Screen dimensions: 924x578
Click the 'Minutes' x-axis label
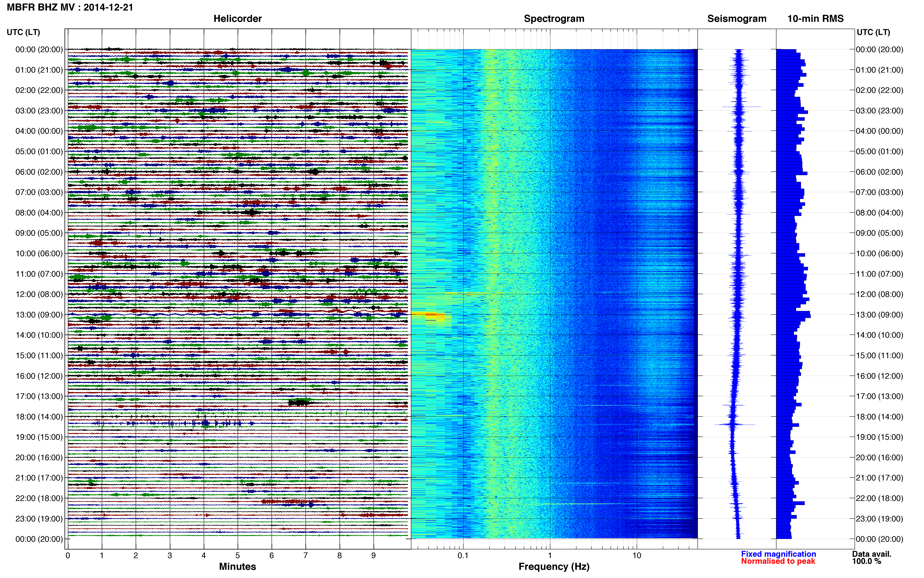pos(238,566)
